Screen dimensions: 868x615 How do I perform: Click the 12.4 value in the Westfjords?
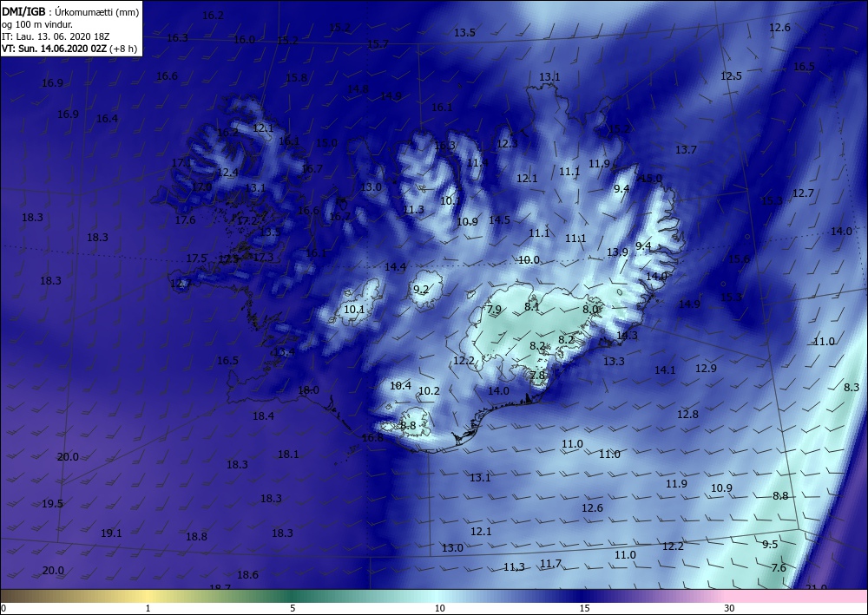click(227, 173)
